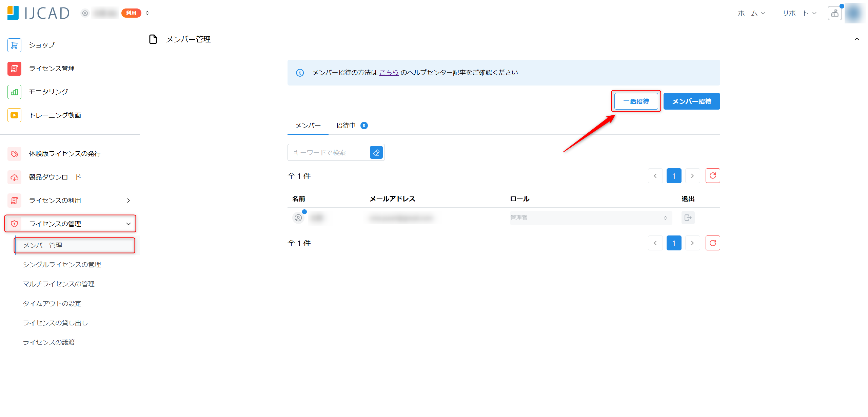
Task: Click the IJCAD logo
Action: point(38,13)
